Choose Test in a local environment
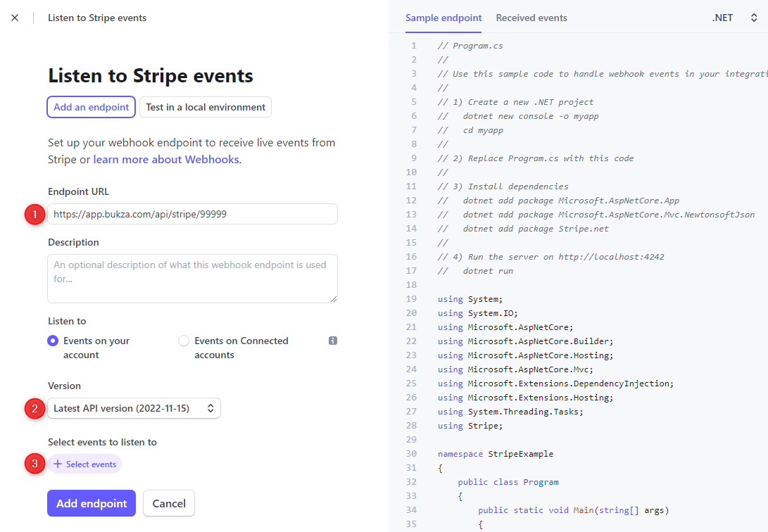Screen dimensions: 768x532 click(x=206, y=108)
